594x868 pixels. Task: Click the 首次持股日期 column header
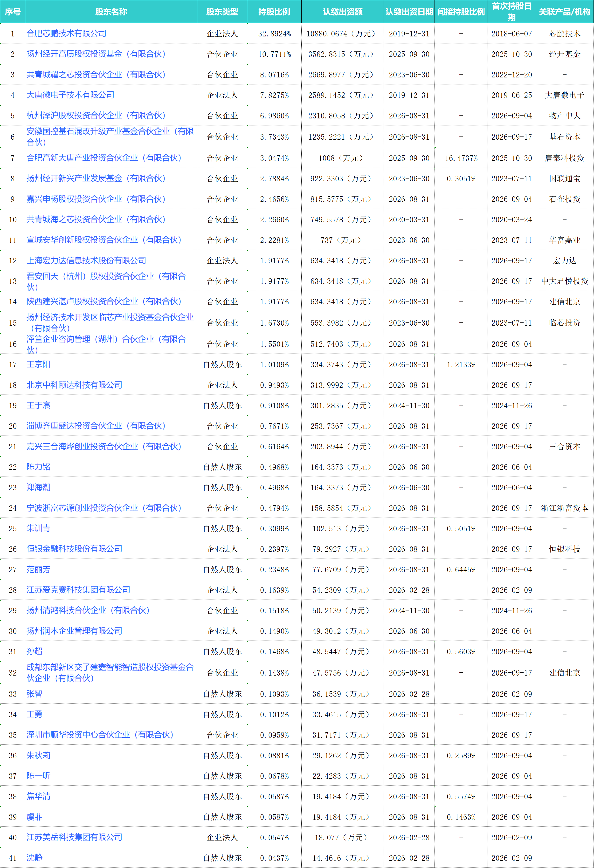(512, 12)
